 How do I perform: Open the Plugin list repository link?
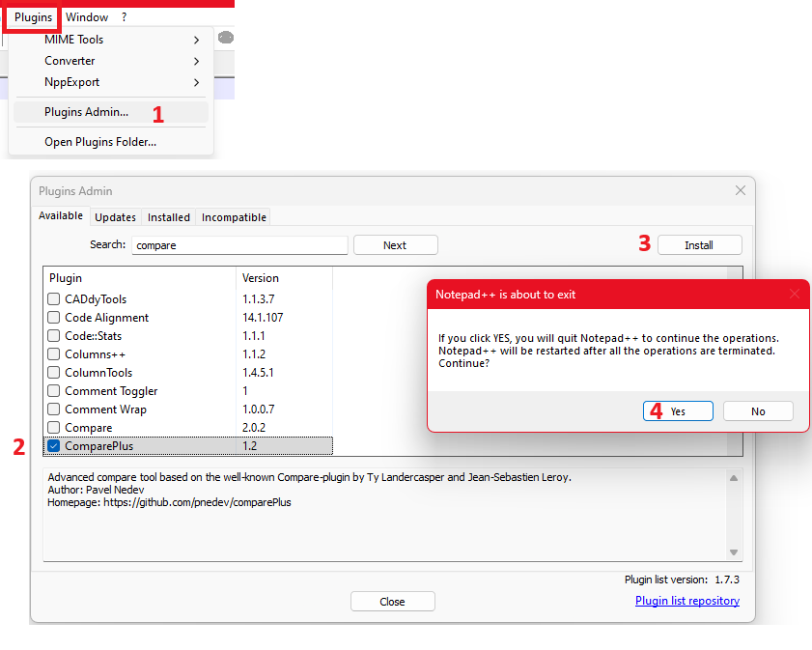687,601
